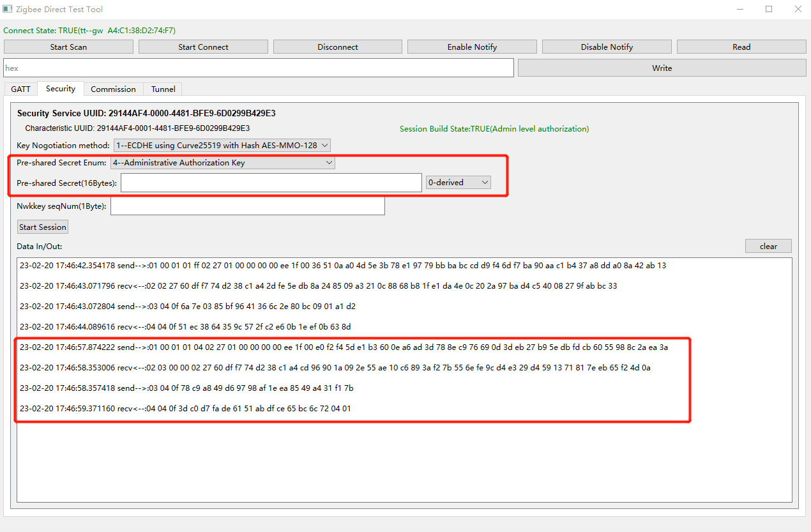
Task: Click the log line at 17:46:58.357418
Action: 186,388
